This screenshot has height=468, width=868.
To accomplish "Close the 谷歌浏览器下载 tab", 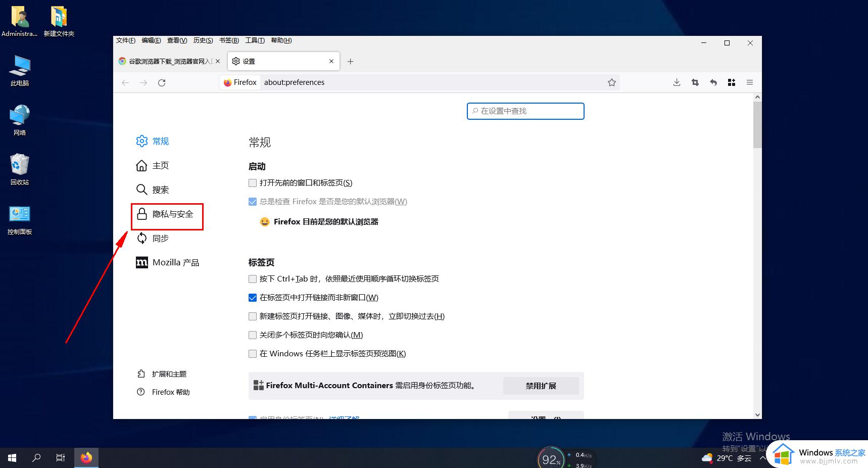I will pos(218,61).
